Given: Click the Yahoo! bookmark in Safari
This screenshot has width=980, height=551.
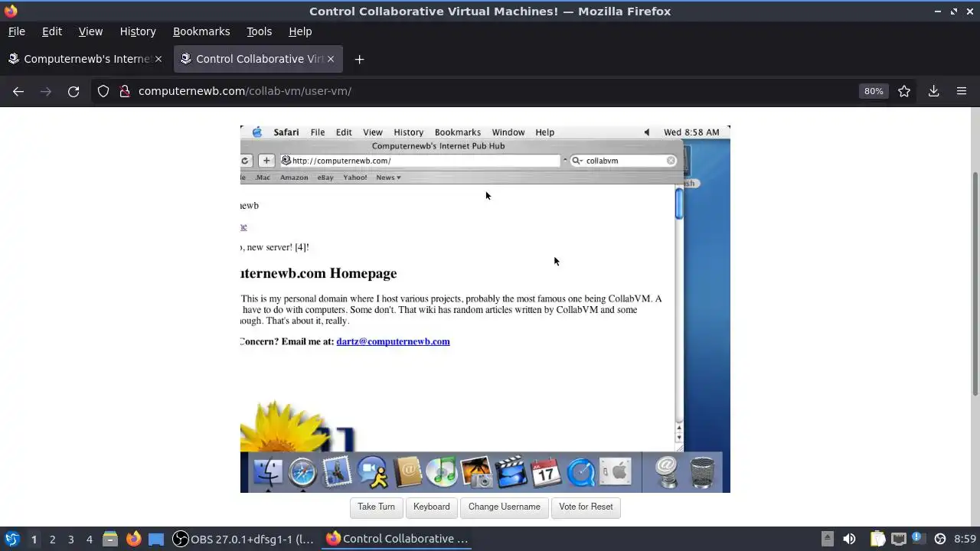Looking at the screenshot, I should pos(354,178).
